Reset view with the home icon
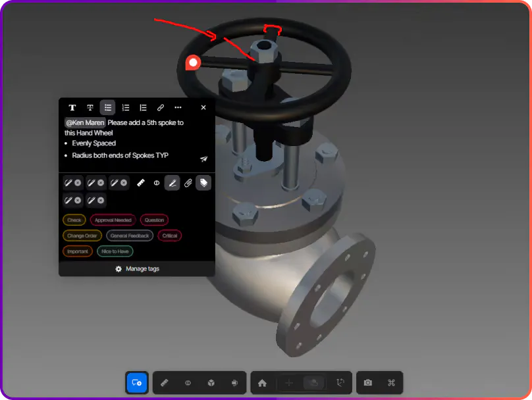532x400 pixels. 262,383
